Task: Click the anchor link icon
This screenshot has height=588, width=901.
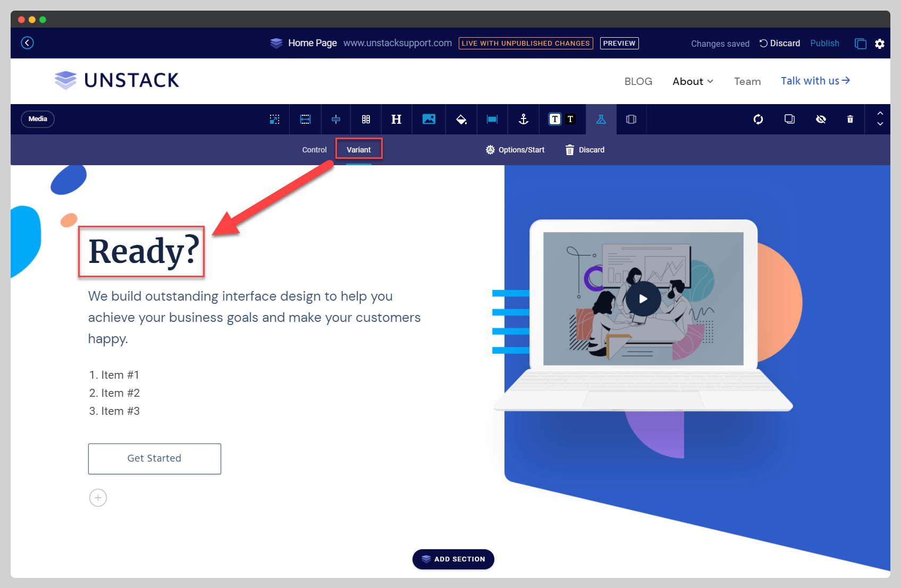Action: (x=524, y=119)
